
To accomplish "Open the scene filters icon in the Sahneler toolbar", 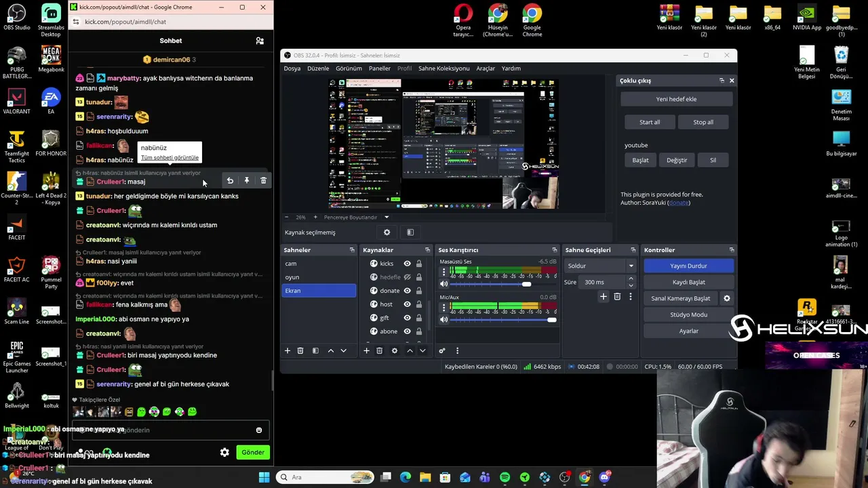I will coord(315,350).
